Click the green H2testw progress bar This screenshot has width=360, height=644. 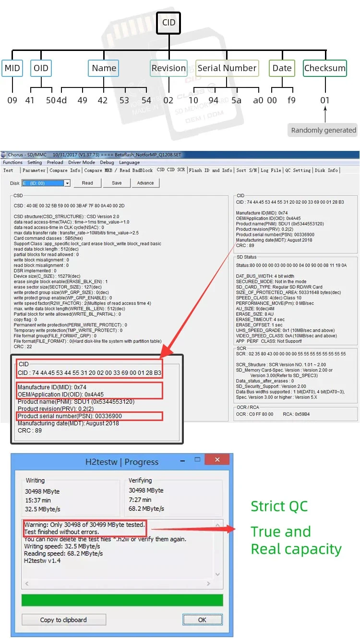[122, 600]
